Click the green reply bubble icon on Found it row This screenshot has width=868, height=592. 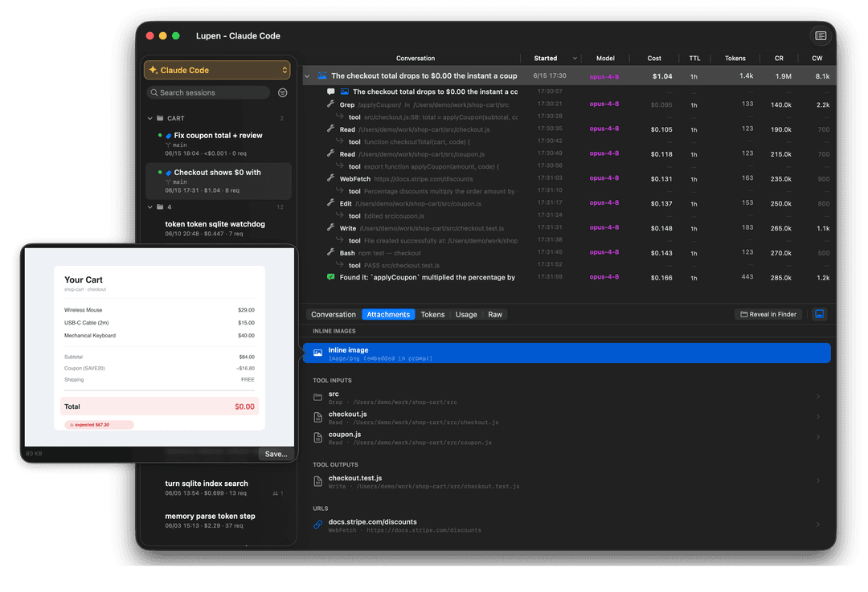[x=330, y=276]
